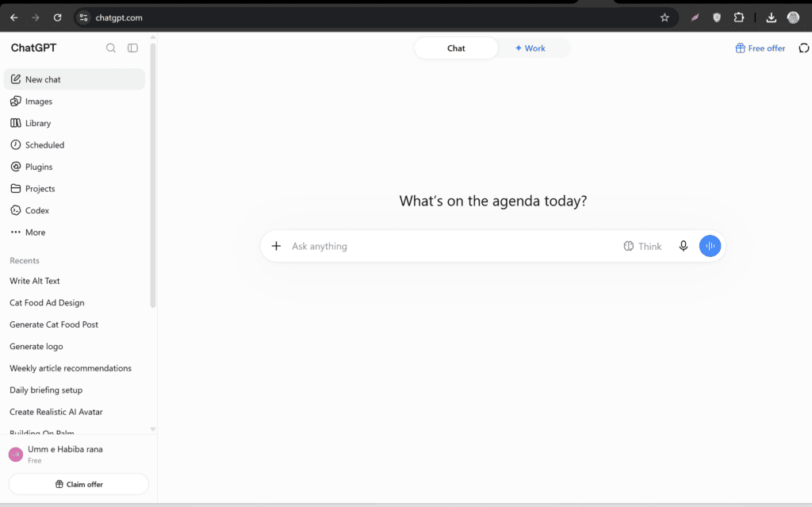The width and height of the screenshot is (812, 507).
Task: Click the search chats magnifier icon
Action: 111,48
